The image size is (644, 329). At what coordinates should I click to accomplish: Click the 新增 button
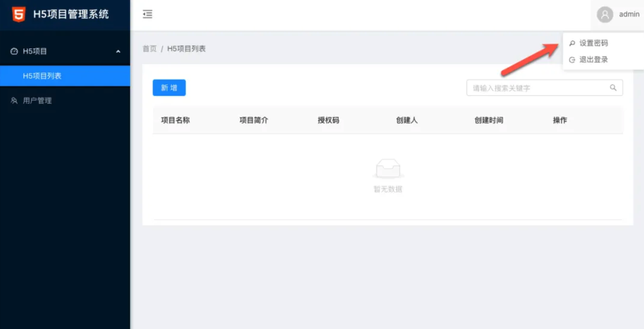coord(169,88)
